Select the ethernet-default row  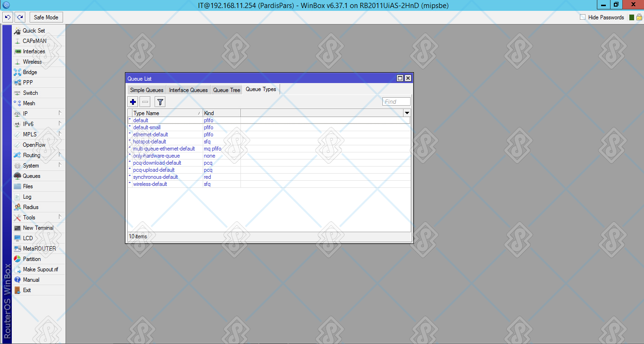269,134
